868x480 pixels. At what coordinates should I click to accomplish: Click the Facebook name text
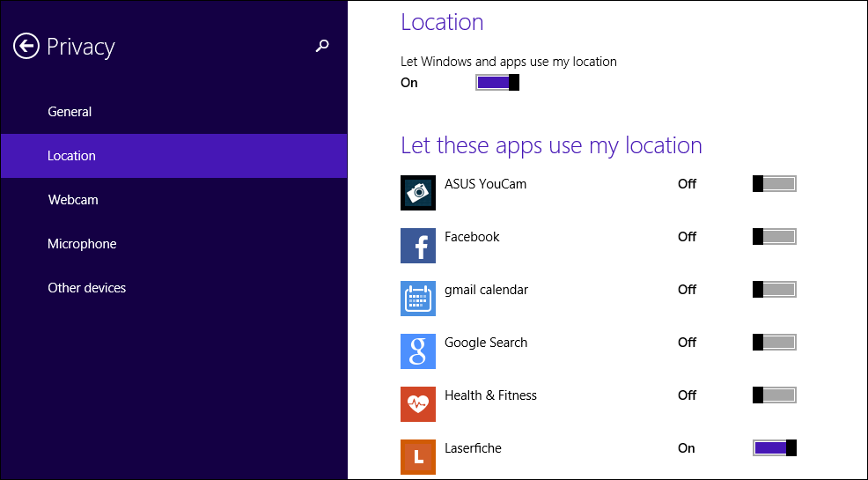[472, 236]
